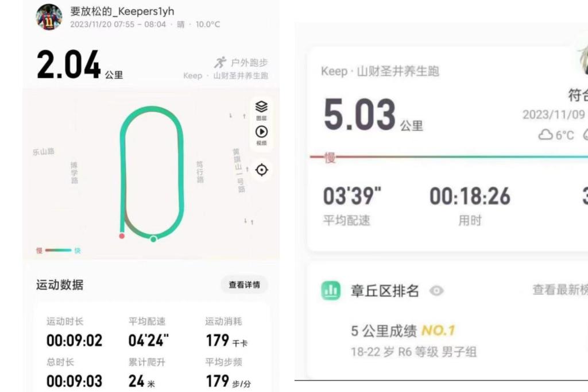Screen dimensions: 588x392
Task: Open the Keepers1yh profile avatar
Action: point(49,17)
